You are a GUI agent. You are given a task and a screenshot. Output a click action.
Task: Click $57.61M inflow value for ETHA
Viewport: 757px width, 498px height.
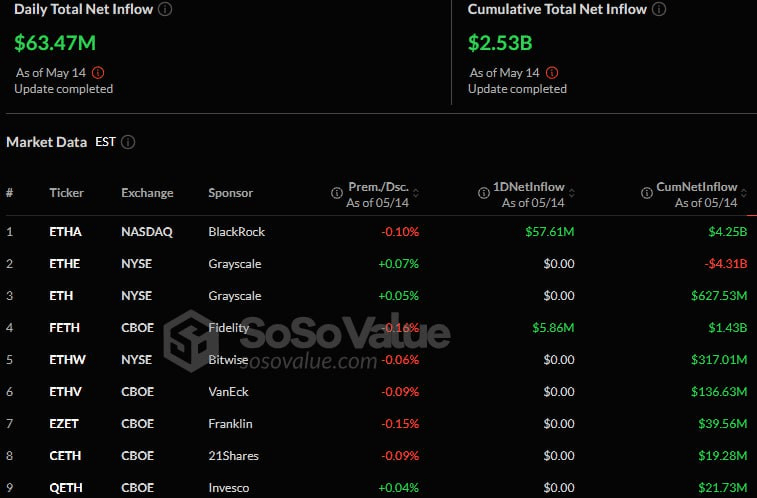coord(550,232)
